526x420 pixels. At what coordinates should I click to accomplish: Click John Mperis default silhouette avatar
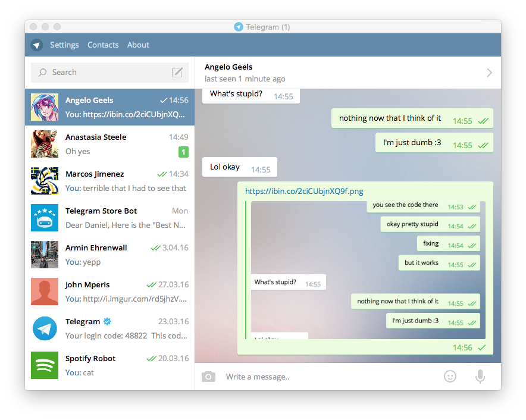point(45,292)
